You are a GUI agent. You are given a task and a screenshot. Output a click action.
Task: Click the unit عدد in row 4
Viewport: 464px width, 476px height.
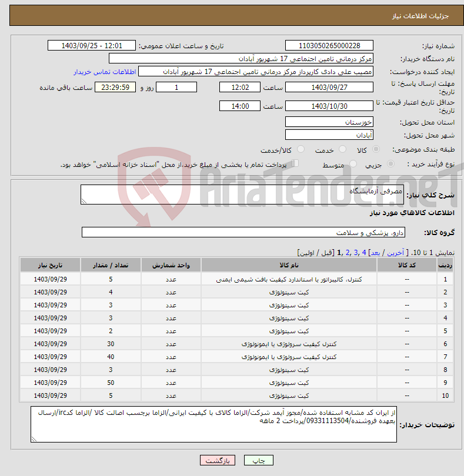tap(171, 318)
